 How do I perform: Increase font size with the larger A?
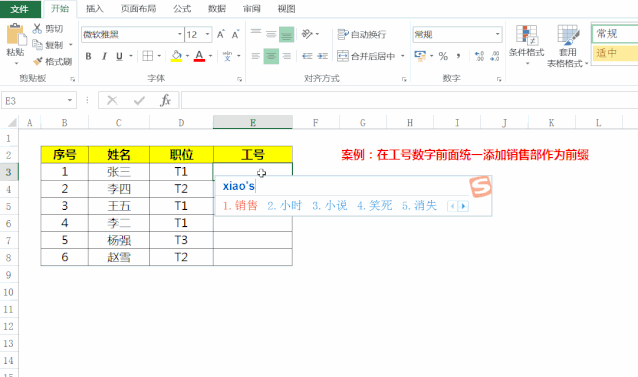coord(221,35)
